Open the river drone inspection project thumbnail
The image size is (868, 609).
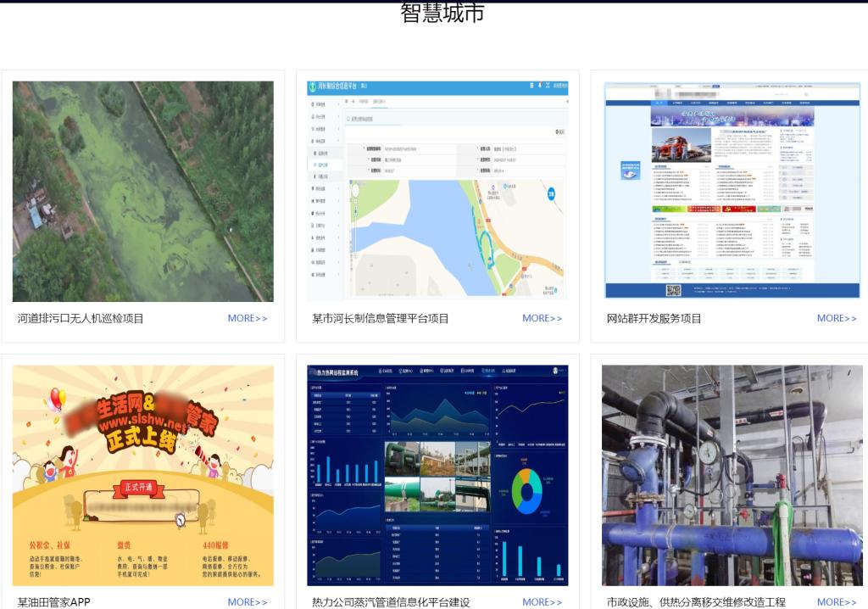click(142, 191)
